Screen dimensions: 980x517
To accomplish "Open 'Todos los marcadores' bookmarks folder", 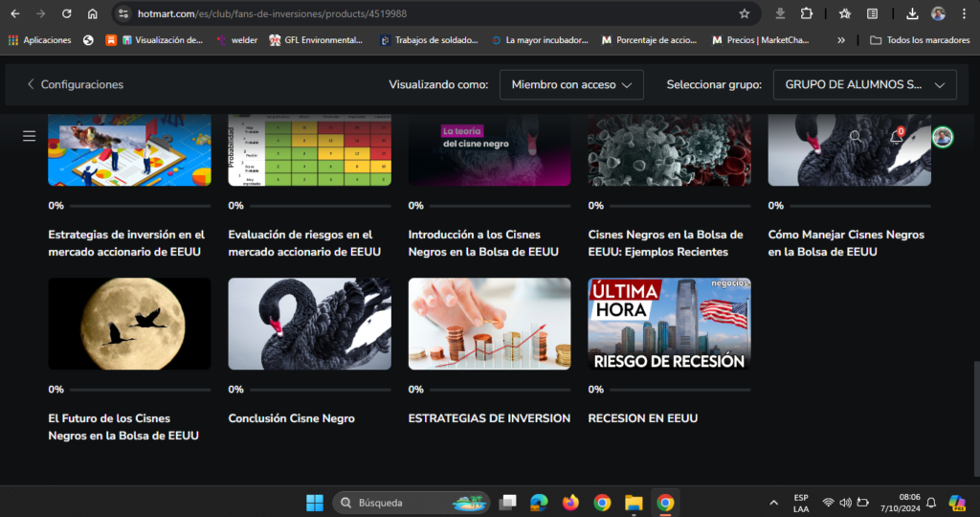I will tap(918, 40).
